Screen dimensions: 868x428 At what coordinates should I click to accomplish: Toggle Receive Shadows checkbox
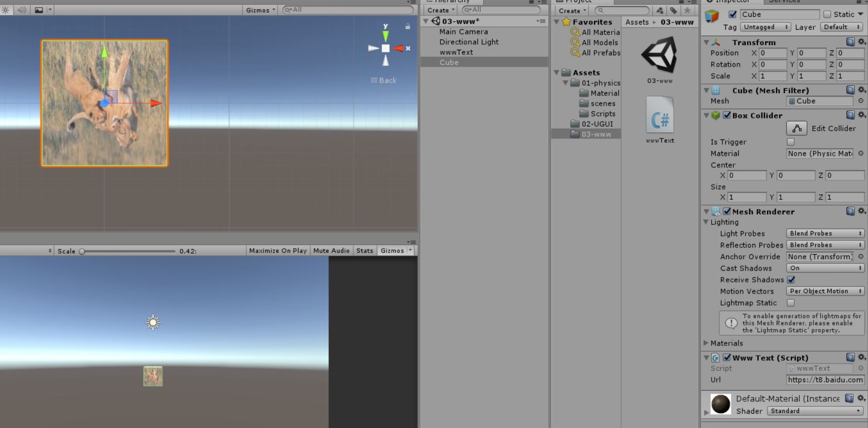coord(791,280)
